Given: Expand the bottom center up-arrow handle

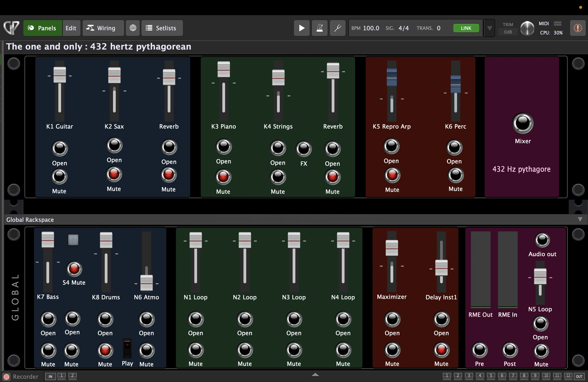Looking at the screenshot, I should [315, 375].
